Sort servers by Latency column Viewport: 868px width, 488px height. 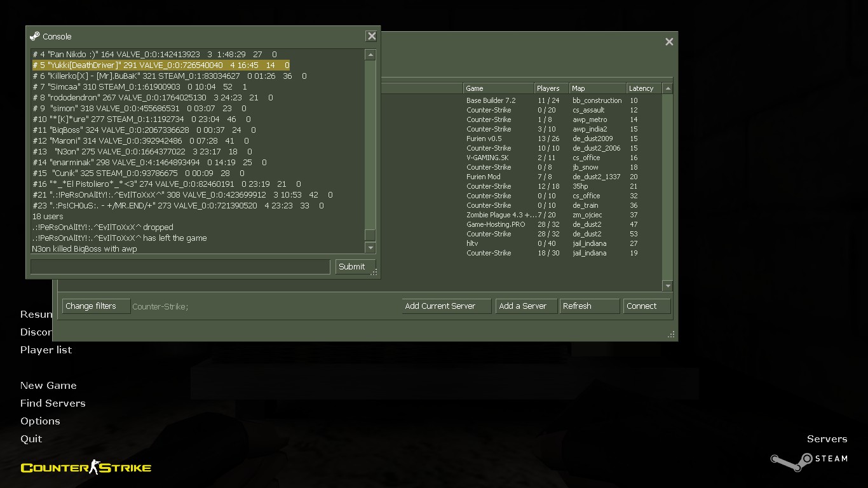point(644,88)
